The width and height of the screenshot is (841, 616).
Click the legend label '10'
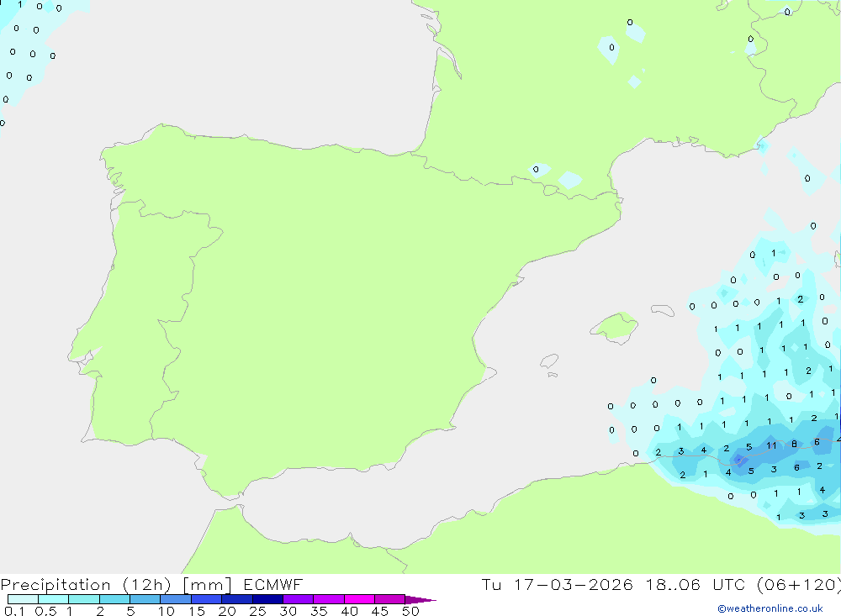point(167,611)
